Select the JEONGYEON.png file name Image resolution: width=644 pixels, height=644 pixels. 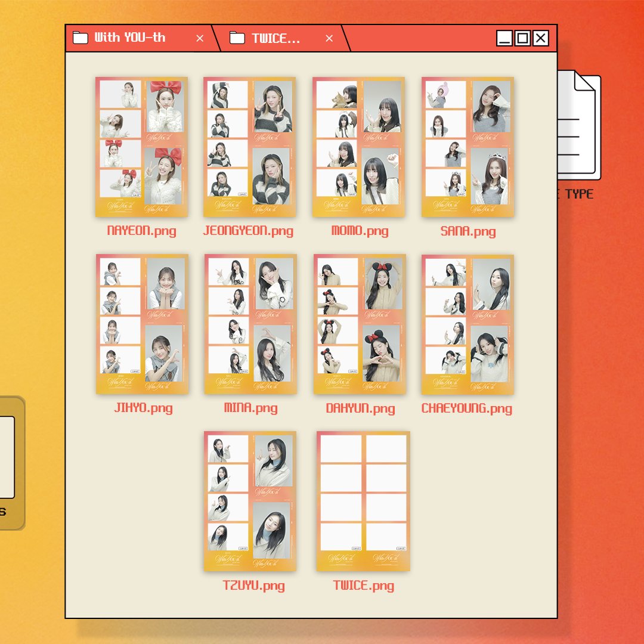[x=249, y=231]
